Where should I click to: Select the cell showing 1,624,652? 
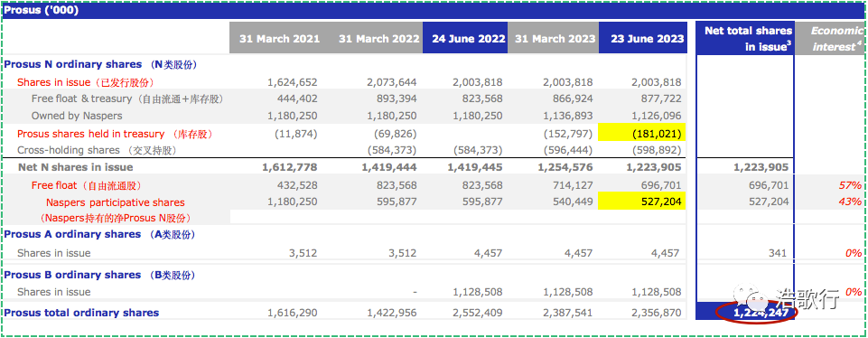(293, 82)
